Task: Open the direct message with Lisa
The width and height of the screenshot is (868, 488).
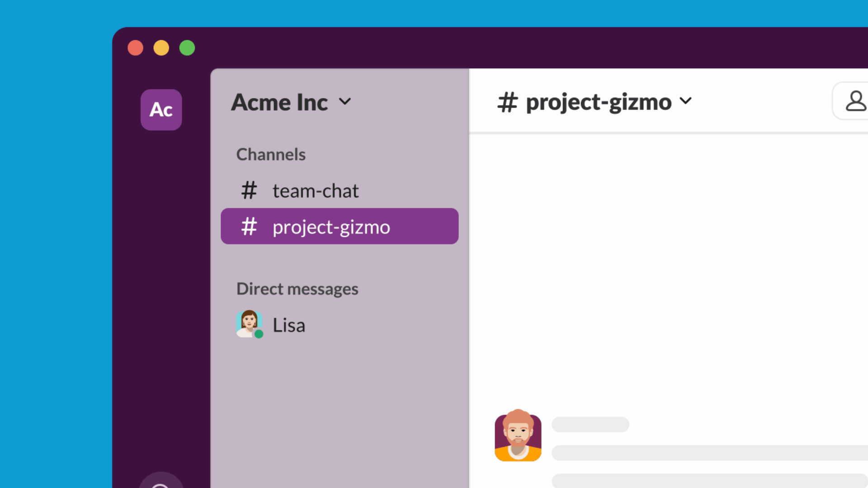Action: click(289, 325)
